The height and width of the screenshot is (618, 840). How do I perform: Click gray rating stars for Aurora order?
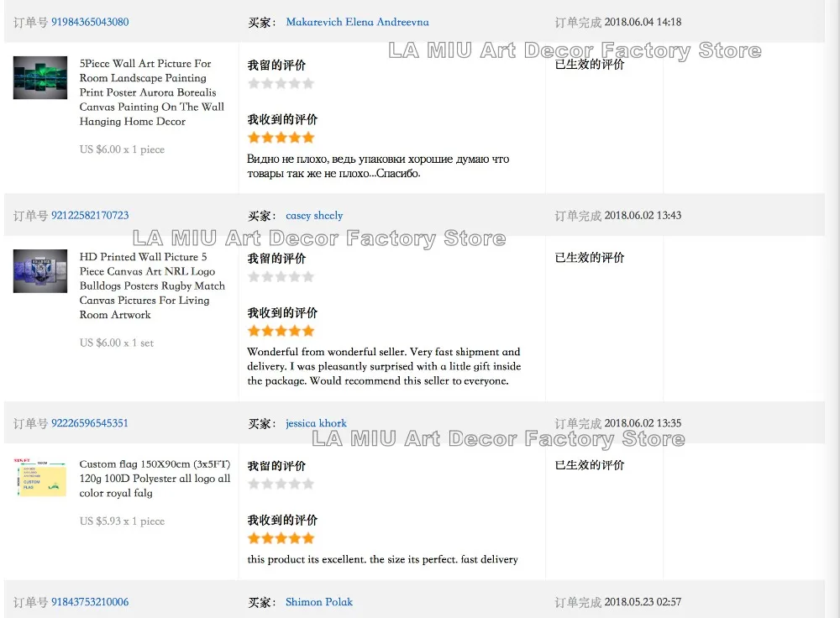(x=281, y=83)
